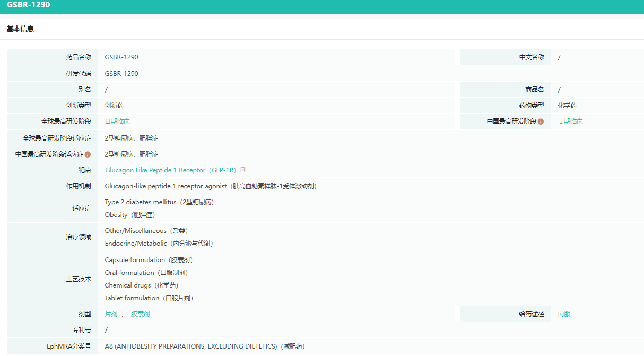Click the 工艺技术 field label
Screen dimensions: 644x356
79,279
